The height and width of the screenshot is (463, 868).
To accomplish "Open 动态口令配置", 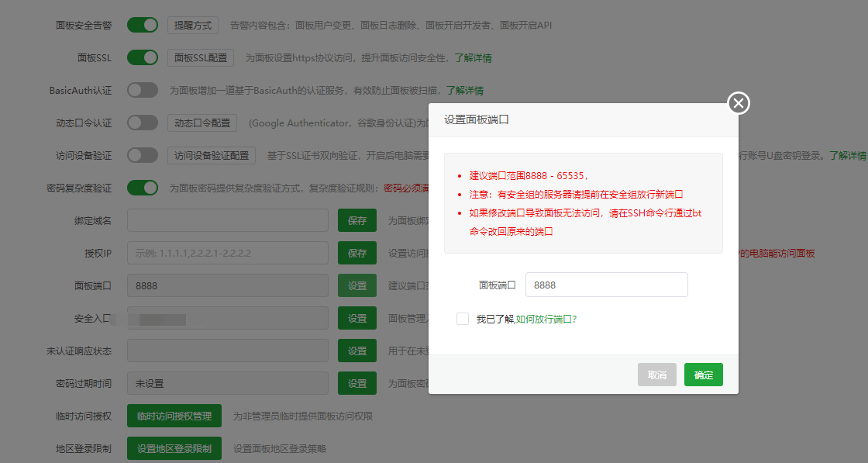I will (202, 123).
